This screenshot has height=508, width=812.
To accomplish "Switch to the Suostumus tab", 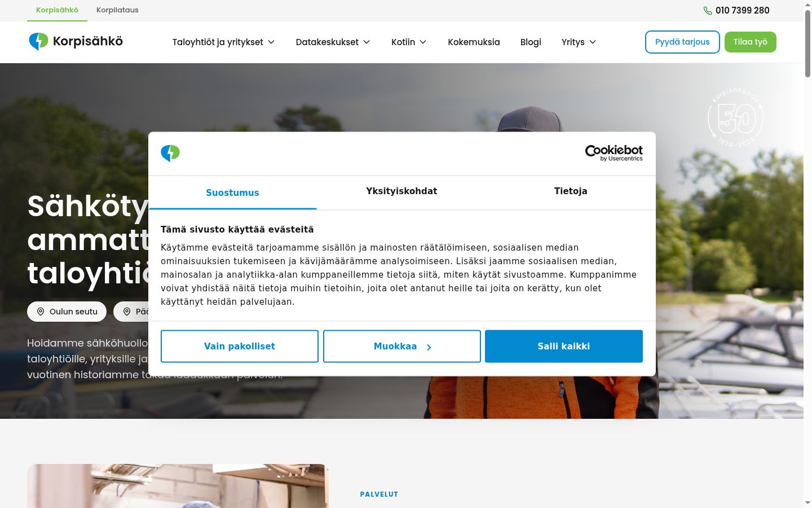I will pos(232,192).
